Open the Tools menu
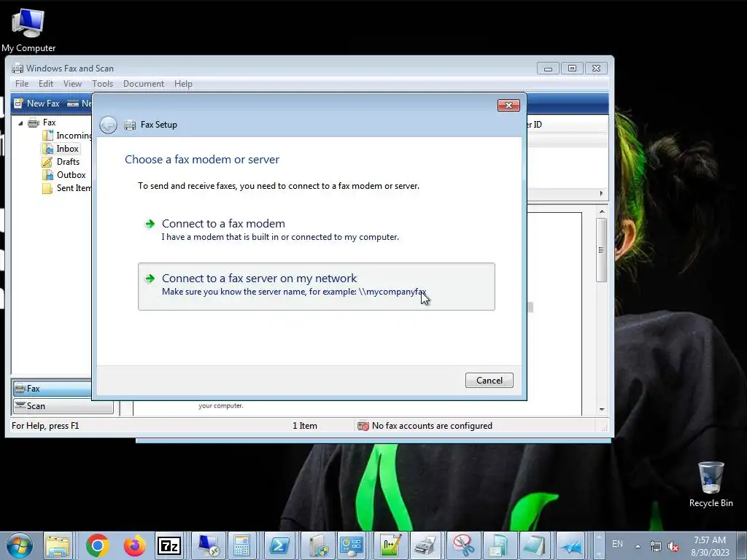This screenshot has height=560, width=747. pyautogui.click(x=102, y=84)
